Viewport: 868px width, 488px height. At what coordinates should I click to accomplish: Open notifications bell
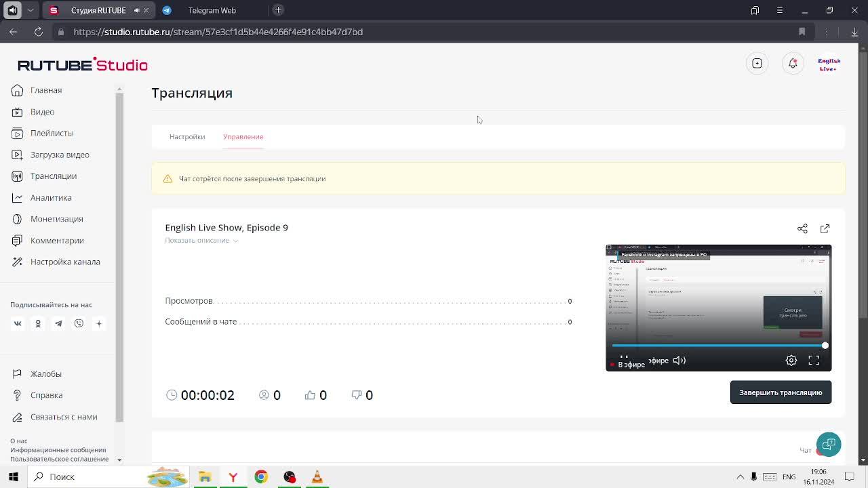coord(793,63)
